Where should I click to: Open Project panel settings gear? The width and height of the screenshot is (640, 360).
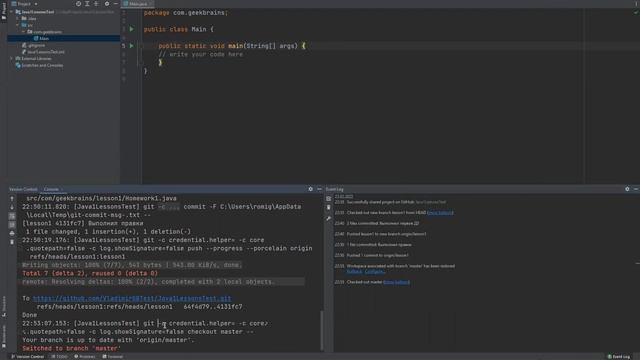107,4
